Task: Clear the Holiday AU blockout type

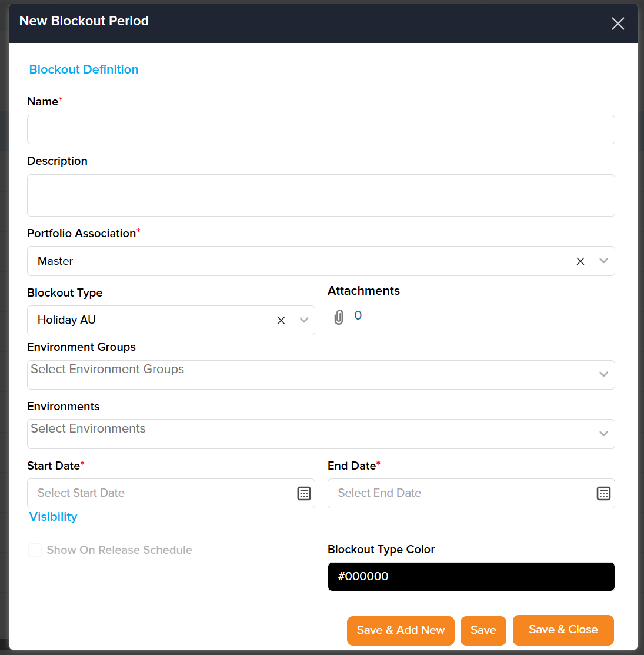Action: (x=281, y=320)
